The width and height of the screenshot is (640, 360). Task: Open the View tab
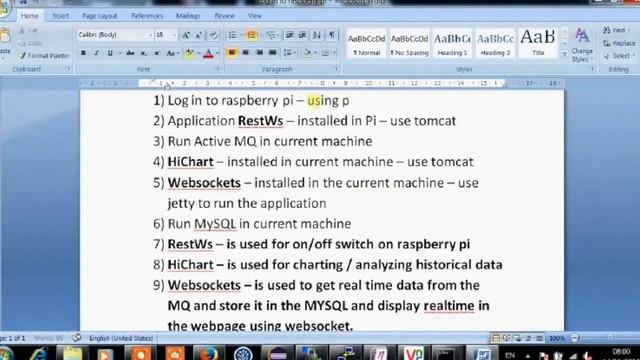pyautogui.click(x=255, y=16)
